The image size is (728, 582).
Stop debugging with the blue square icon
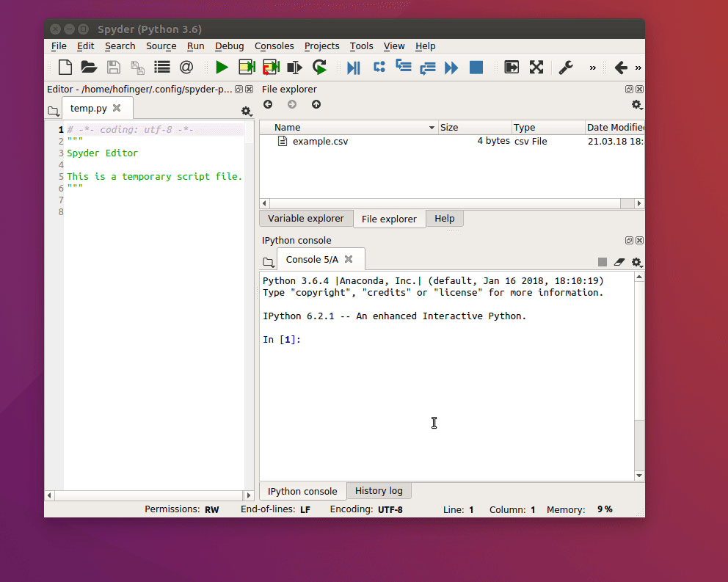476,68
